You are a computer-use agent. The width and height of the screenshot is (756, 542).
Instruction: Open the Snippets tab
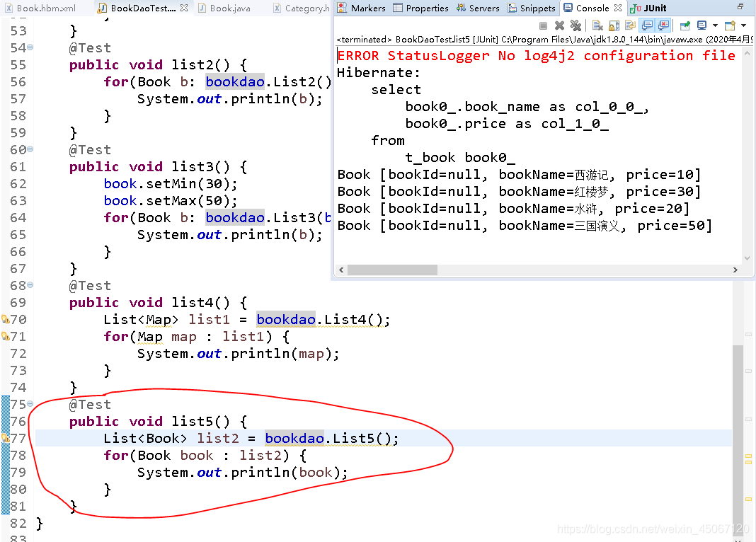(x=532, y=8)
